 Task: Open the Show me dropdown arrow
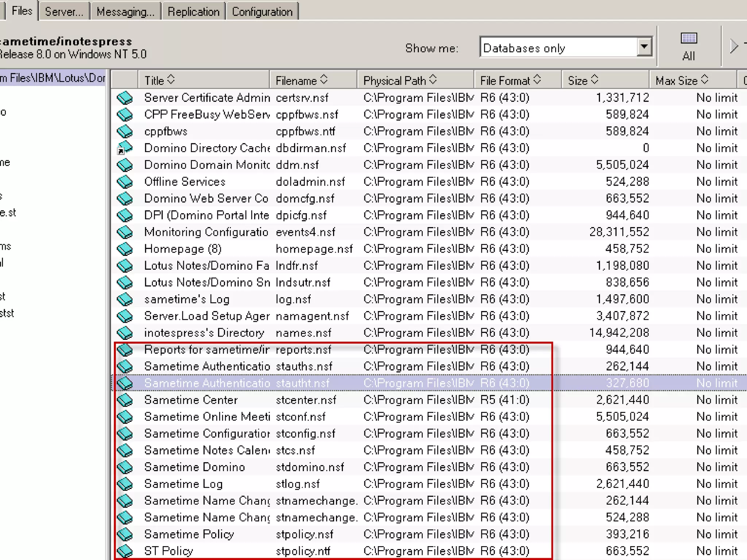[x=644, y=47]
